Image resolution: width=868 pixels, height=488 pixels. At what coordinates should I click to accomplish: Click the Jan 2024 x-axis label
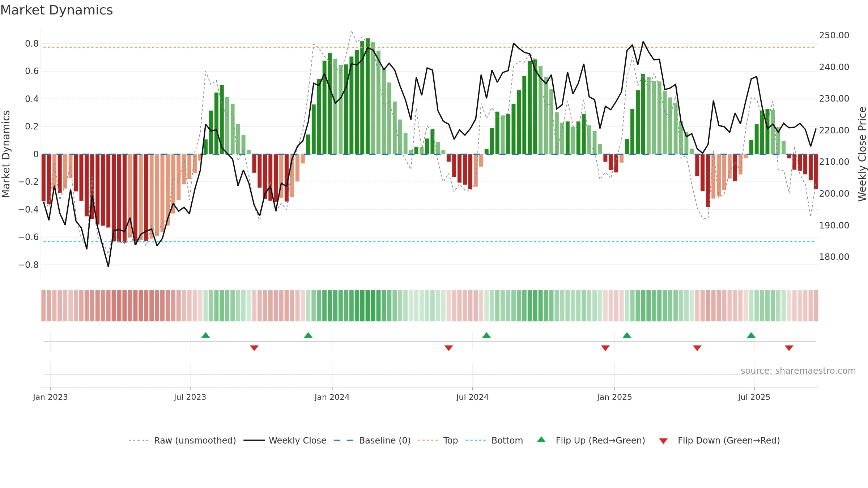(332, 397)
